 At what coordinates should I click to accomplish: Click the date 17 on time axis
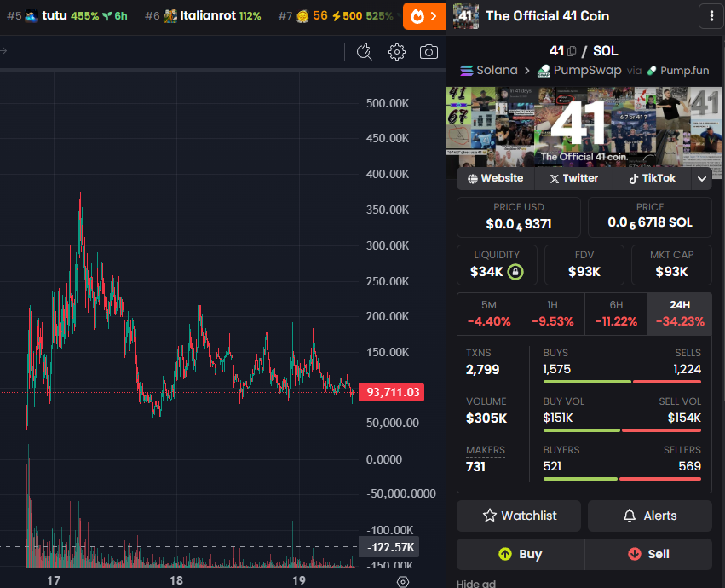54,580
